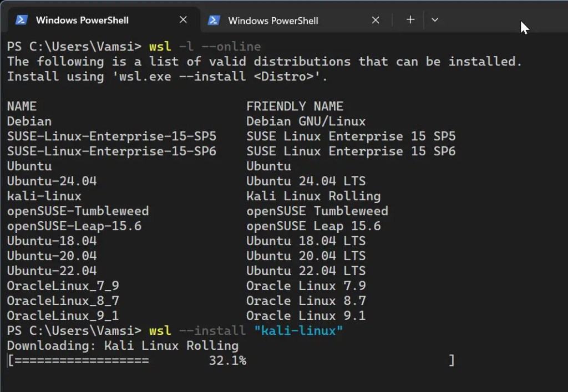This screenshot has width=568, height=392.
Task: Click the NAME column header
Action: point(22,106)
